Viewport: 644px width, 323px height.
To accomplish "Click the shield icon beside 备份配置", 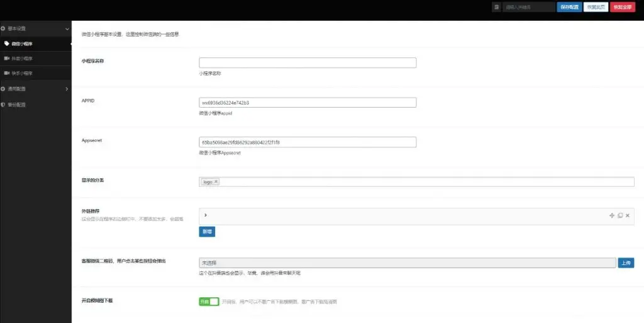I will pos(3,105).
